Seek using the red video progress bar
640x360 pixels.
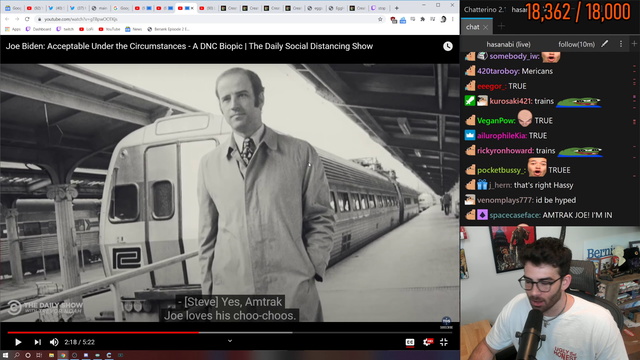click(229, 333)
